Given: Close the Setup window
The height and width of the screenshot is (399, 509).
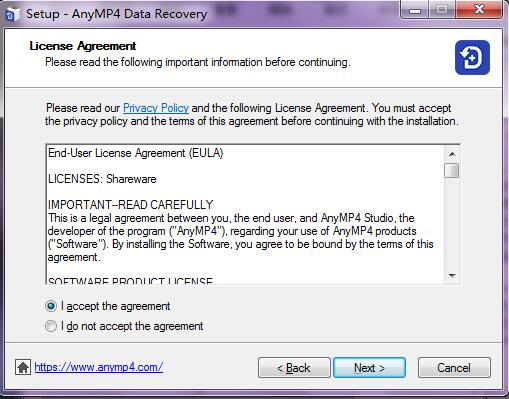Looking at the screenshot, I should pos(479,10).
